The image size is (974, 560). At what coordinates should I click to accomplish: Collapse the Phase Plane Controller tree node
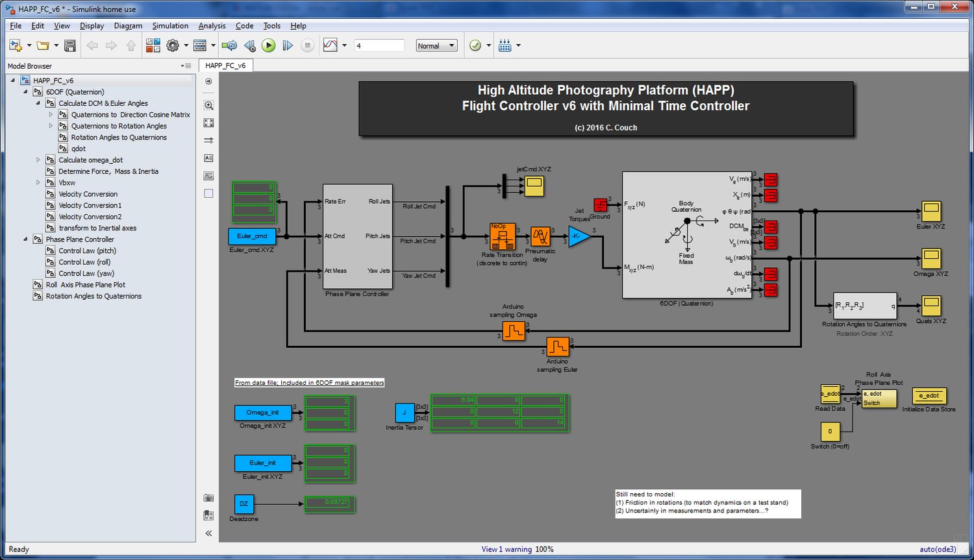tap(25, 239)
